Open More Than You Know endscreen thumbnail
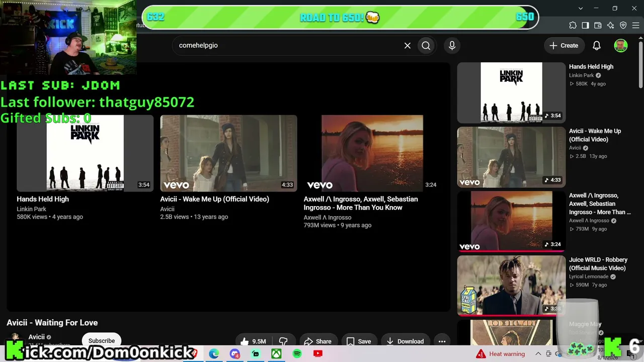This screenshot has height=362, width=644. [x=372, y=153]
